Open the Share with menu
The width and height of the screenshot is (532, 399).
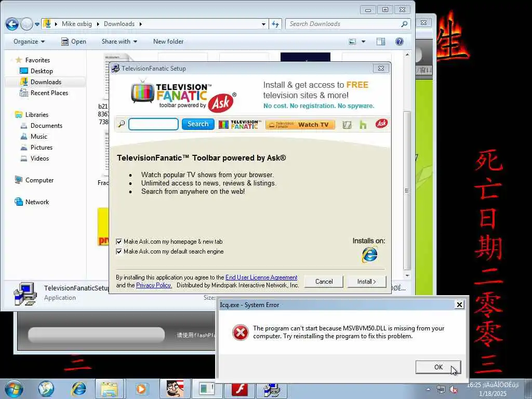pyautogui.click(x=119, y=42)
